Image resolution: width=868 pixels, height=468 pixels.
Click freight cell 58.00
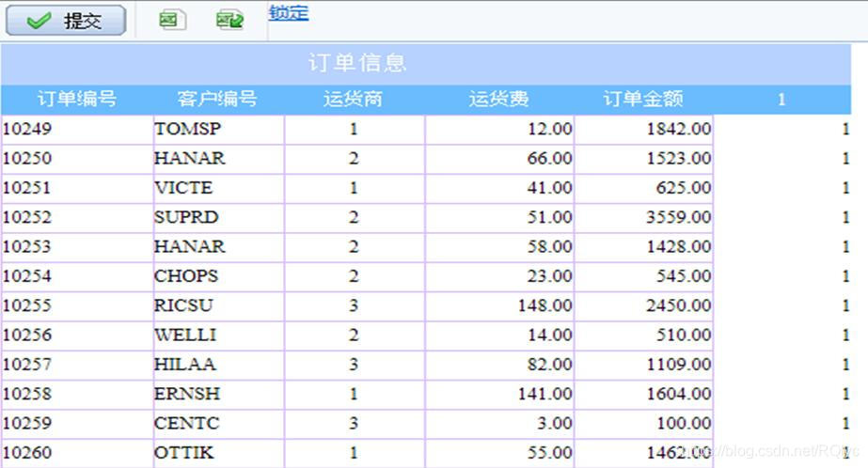click(x=500, y=247)
